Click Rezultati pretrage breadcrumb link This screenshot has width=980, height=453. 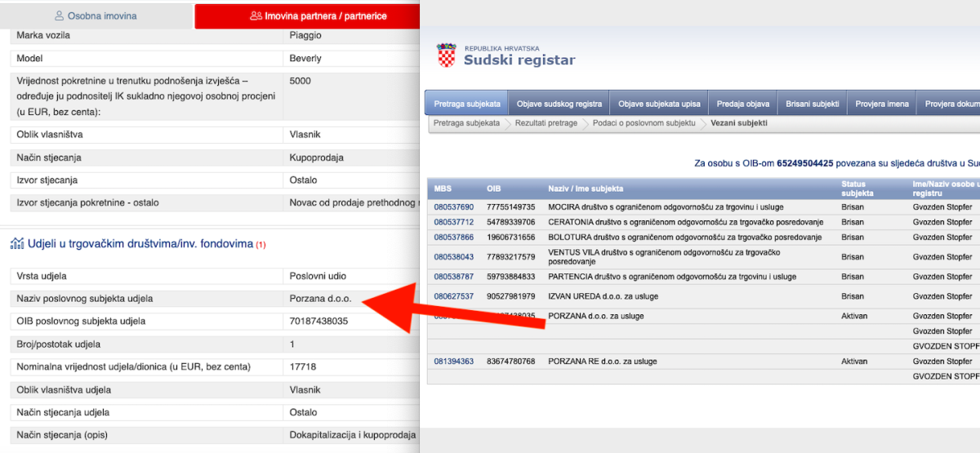[x=546, y=123]
